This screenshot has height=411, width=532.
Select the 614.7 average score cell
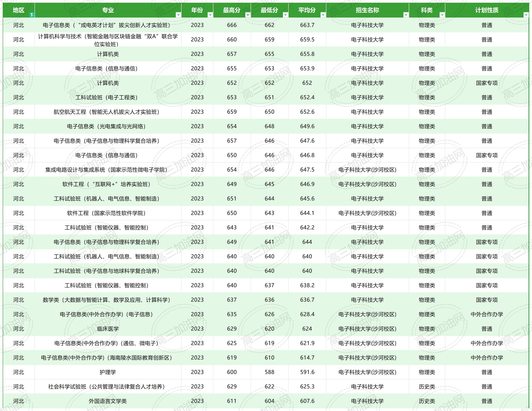pyautogui.click(x=307, y=358)
